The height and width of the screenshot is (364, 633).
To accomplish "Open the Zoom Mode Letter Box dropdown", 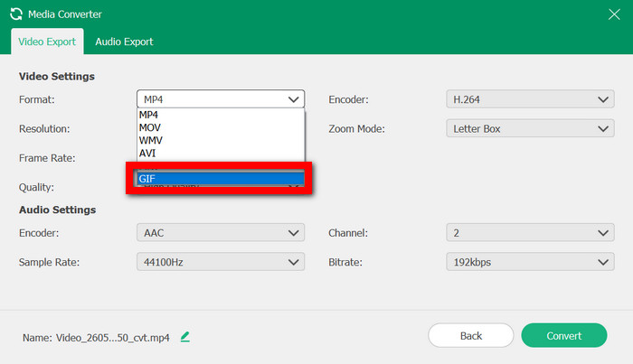I will tap(530, 128).
